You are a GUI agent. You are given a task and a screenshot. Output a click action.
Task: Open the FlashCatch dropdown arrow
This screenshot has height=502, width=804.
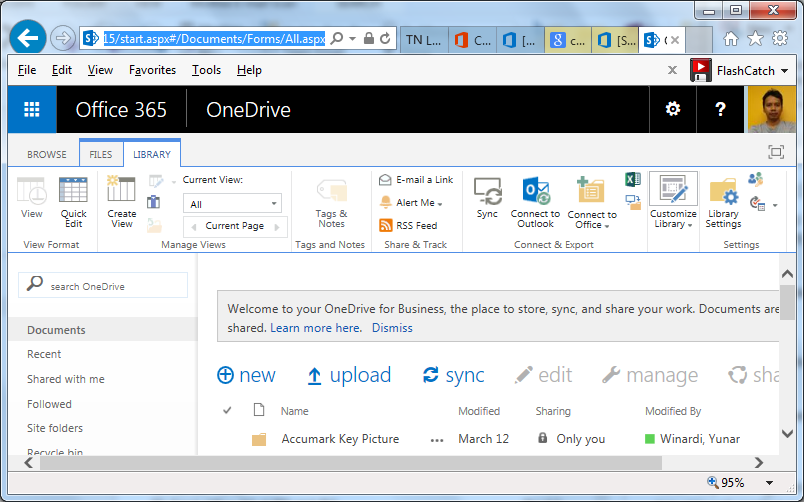tap(785, 71)
